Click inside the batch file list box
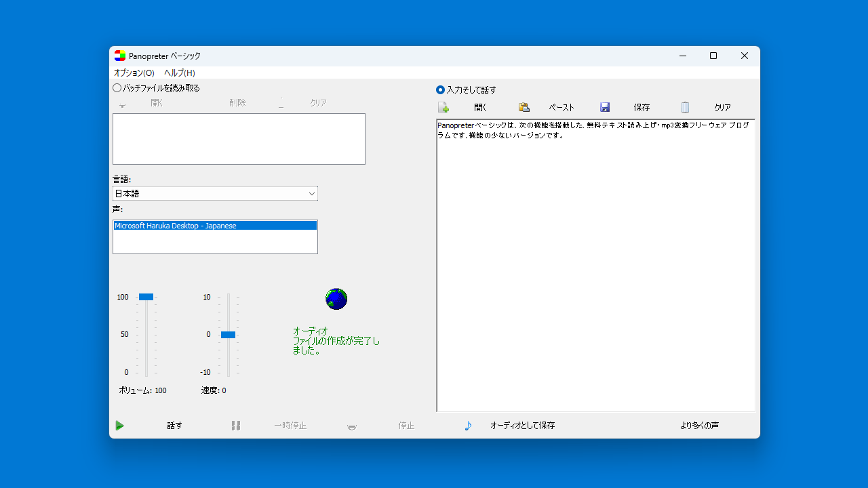The width and height of the screenshot is (868, 488). click(x=239, y=139)
